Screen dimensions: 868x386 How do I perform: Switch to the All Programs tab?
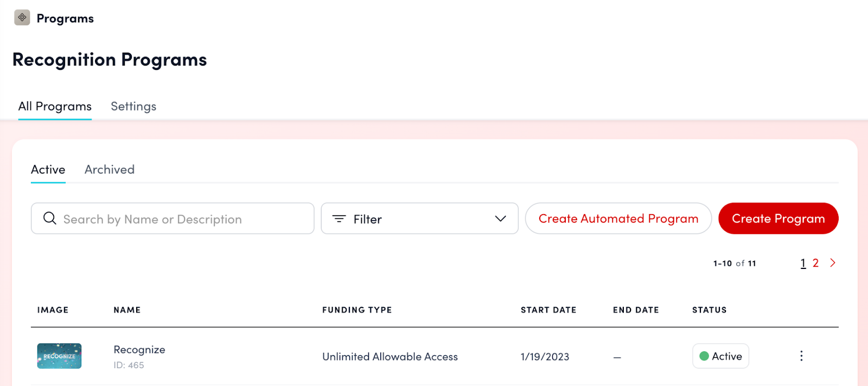click(55, 106)
